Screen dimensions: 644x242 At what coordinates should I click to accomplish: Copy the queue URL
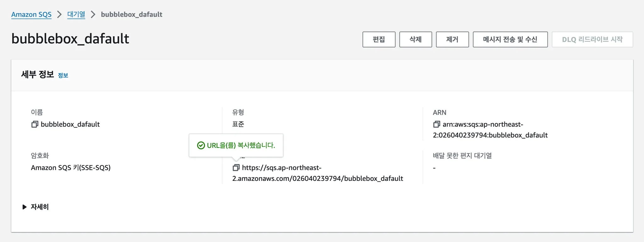pos(236,168)
